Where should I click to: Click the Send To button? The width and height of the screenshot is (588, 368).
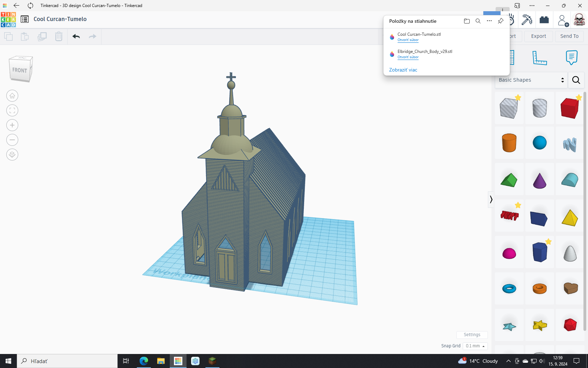[569, 36]
